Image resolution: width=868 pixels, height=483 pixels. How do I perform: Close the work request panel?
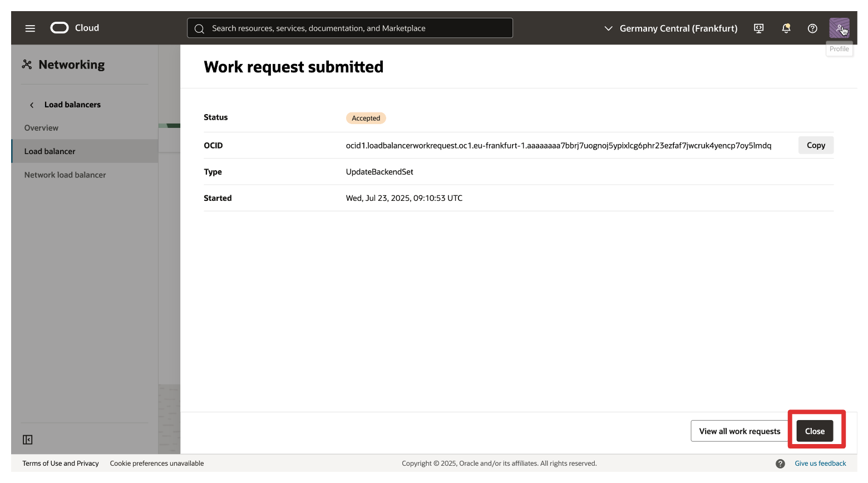pos(815,431)
